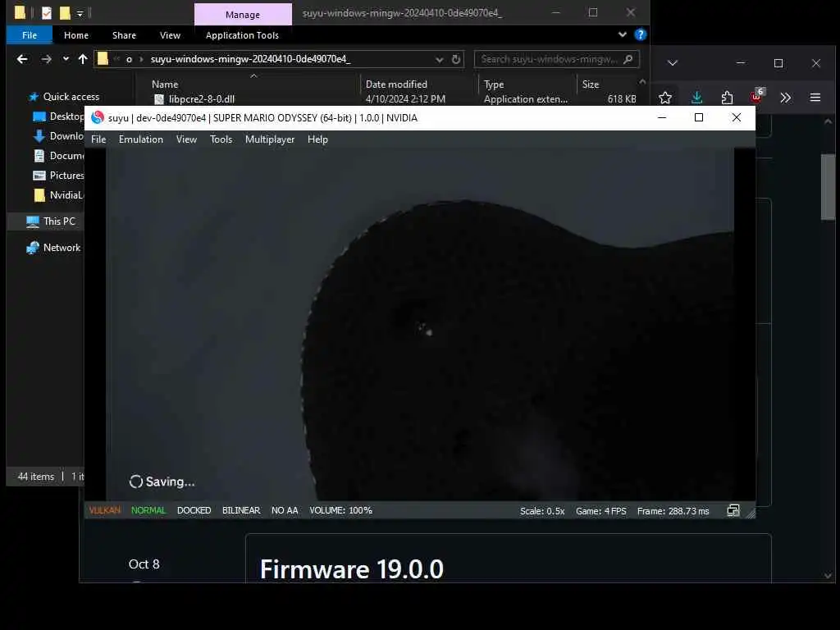This screenshot has height=630, width=840.
Task: Open Desktop in the navigation pane
Action: 58,116
